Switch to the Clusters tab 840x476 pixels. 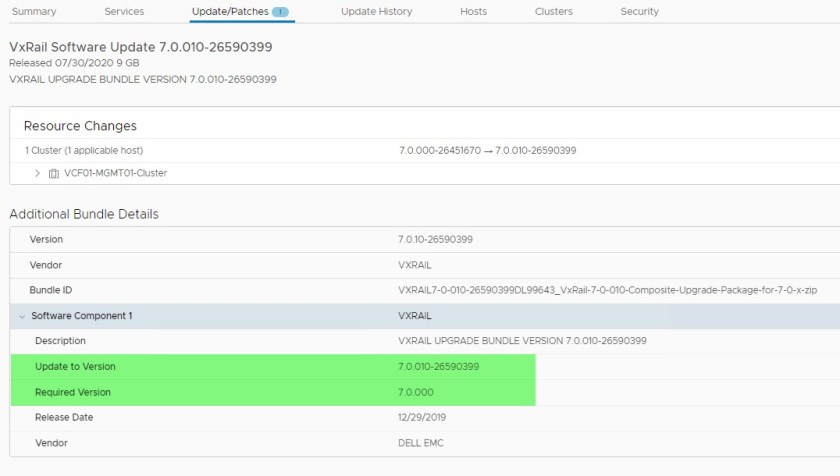click(553, 12)
